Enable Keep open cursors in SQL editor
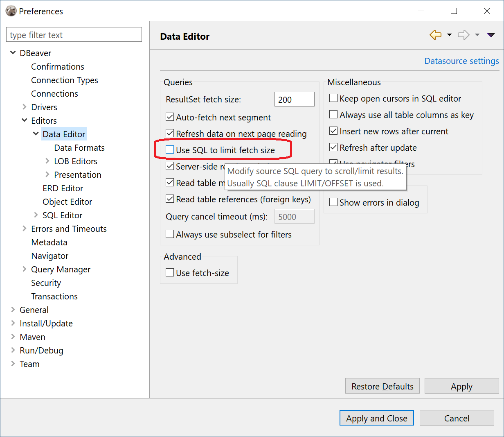The image size is (504, 437). point(333,98)
